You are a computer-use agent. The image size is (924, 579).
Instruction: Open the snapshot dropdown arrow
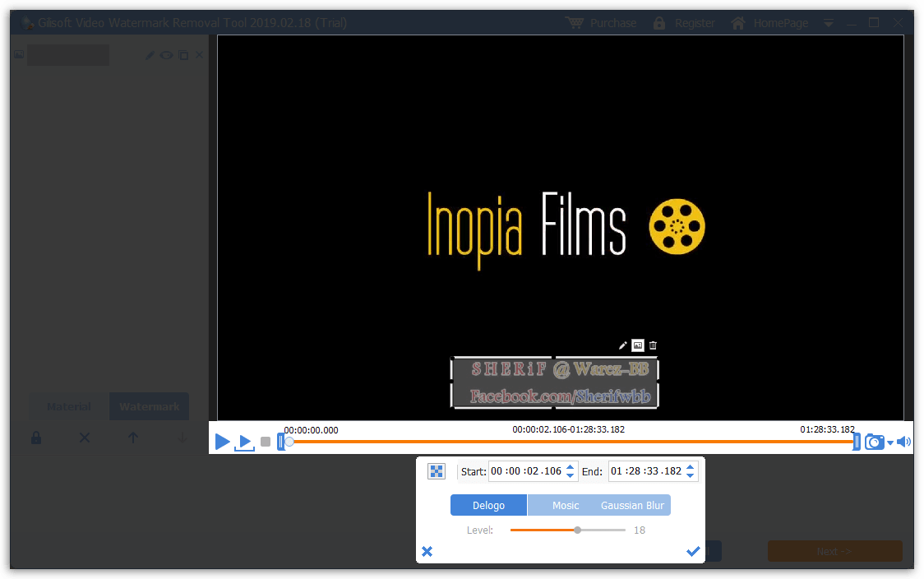889,443
